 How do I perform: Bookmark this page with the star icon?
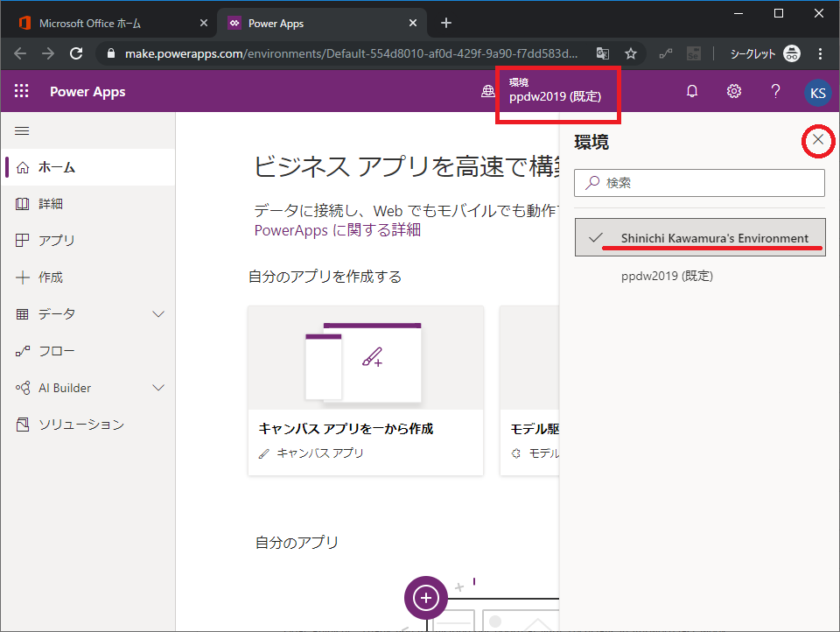(631, 53)
